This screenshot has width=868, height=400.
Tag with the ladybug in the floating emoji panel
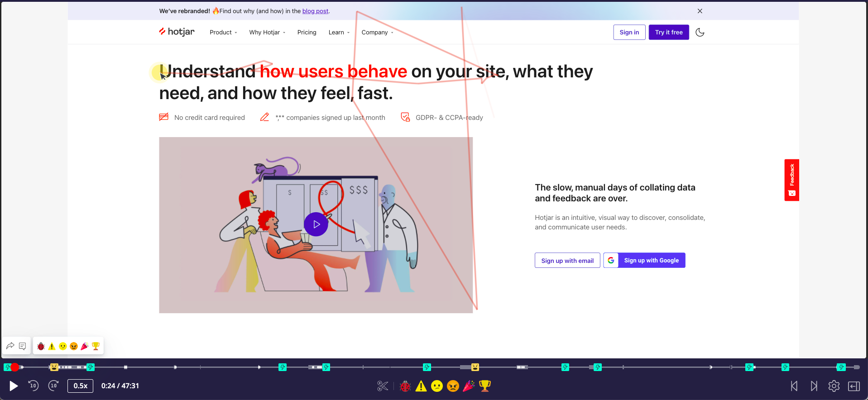tap(41, 346)
